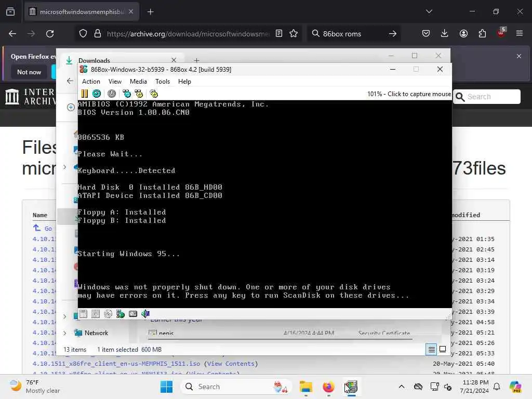
Task: Close the Downloads tab in File Explorer
Action: coord(174,60)
